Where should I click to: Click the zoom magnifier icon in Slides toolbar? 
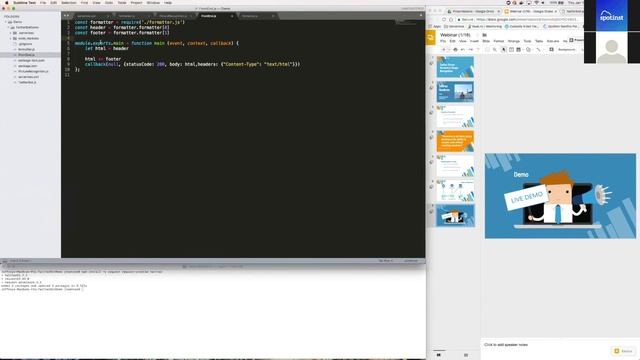[495, 49]
